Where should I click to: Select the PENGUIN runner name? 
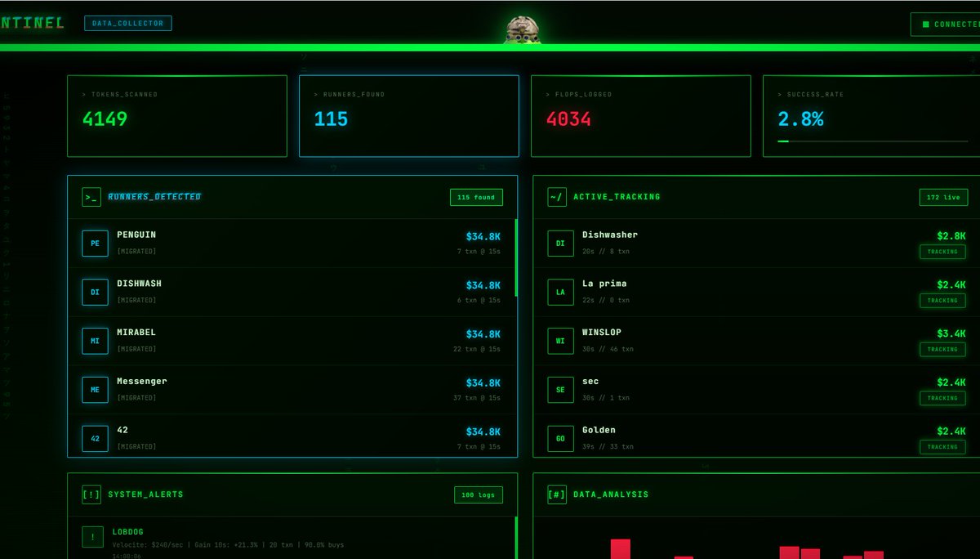tap(136, 235)
